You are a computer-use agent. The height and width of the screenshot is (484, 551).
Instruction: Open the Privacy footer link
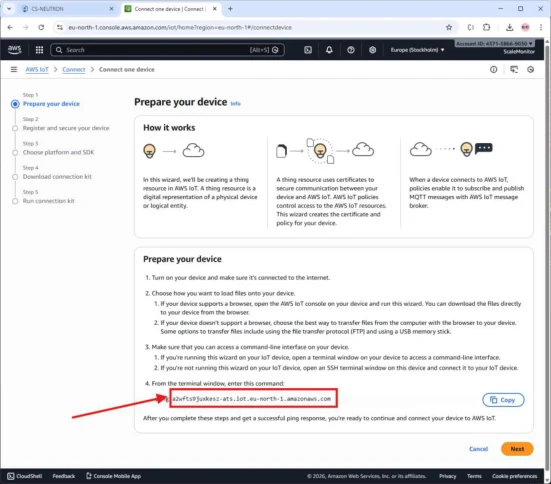point(447,476)
